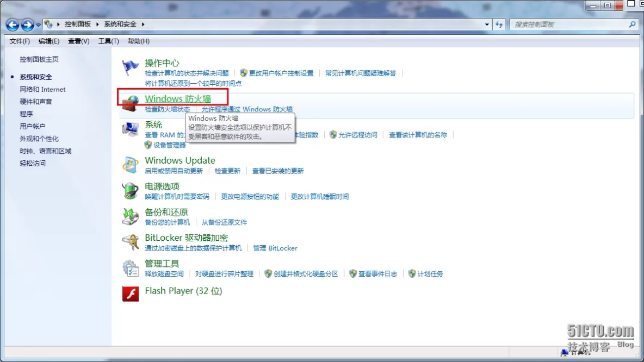Open 网络和 Internet category
The image size is (644, 362).
(43, 89)
